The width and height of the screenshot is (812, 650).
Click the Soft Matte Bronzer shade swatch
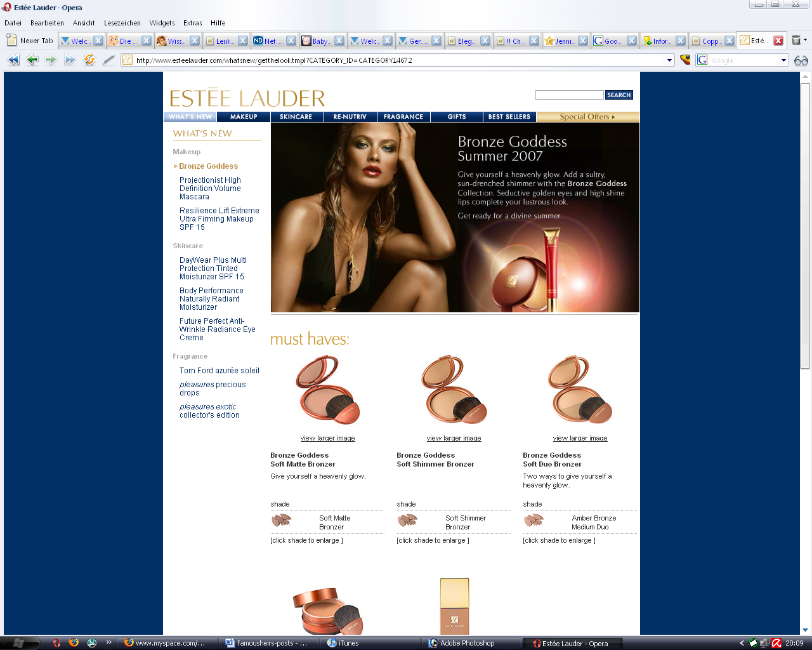coord(281,521)
